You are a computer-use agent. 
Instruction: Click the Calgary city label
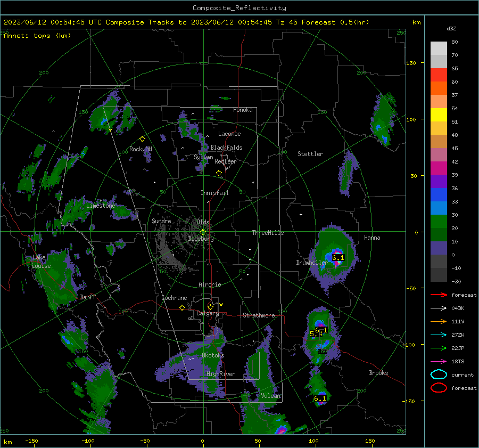click(x=208, y=313)
